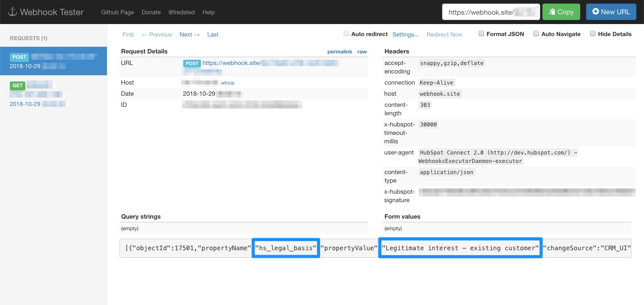Viewport: 644px width, 305px height.
Task: Click the whois link next to Host
Action: [228, 82]
